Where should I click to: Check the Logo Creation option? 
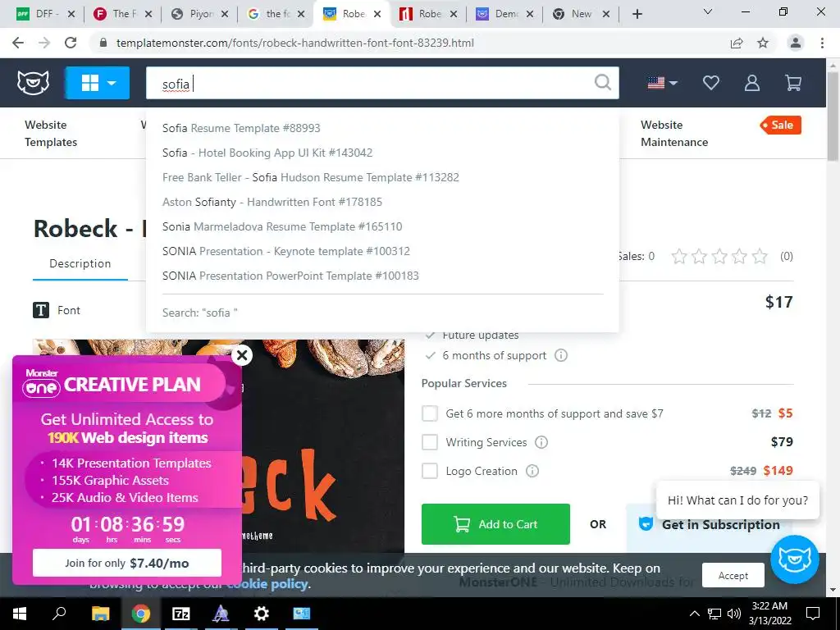tap(430, 471)
